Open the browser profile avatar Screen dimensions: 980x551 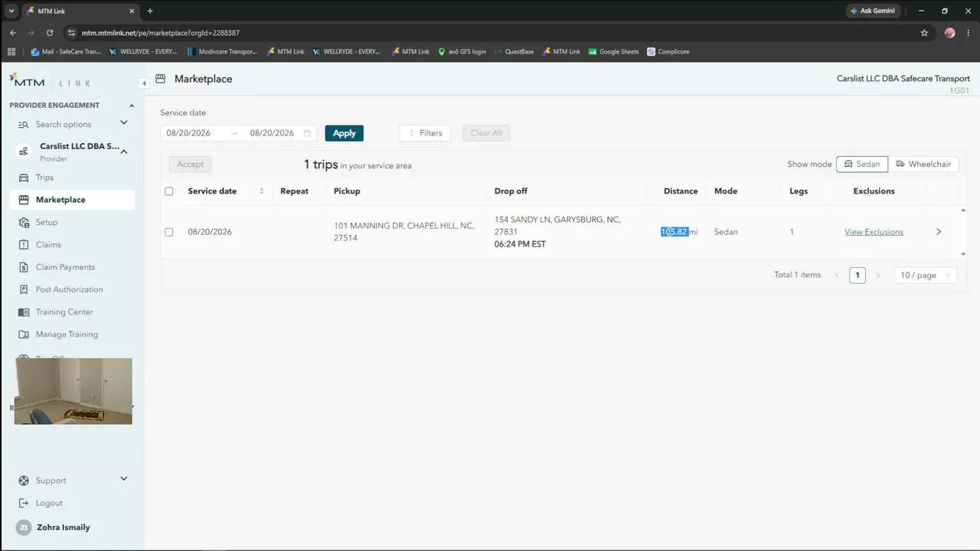[x=950, y=33]
